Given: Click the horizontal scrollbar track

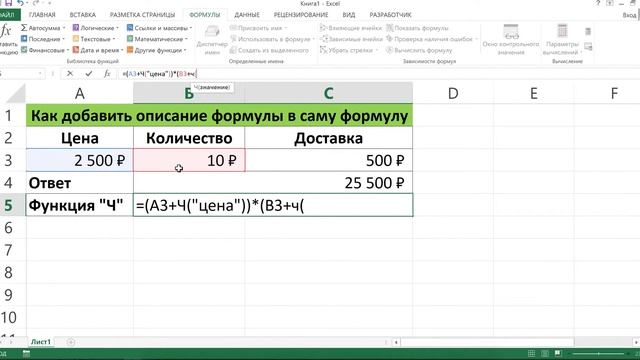Looking at the screenshot, I should click(x=487, y=342).
